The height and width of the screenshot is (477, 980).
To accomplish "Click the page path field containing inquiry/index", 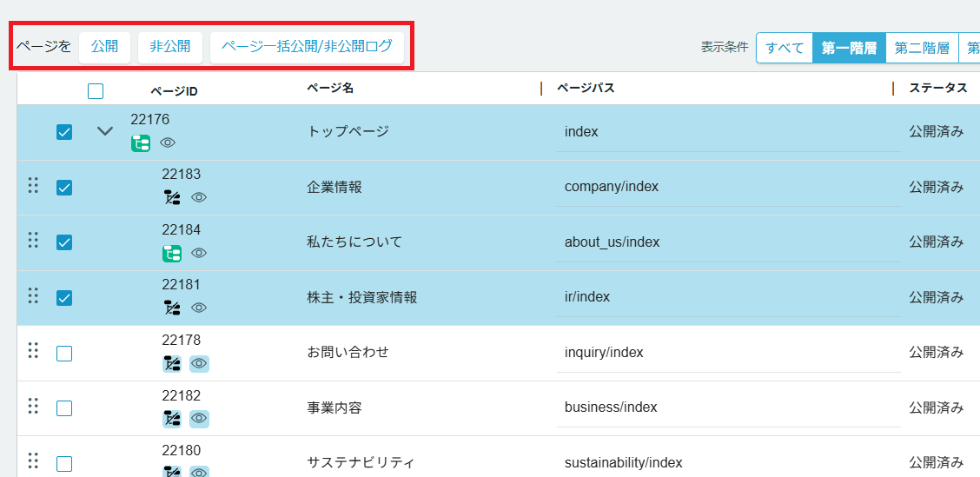I will pyautogui.click(x=728, y=353).
